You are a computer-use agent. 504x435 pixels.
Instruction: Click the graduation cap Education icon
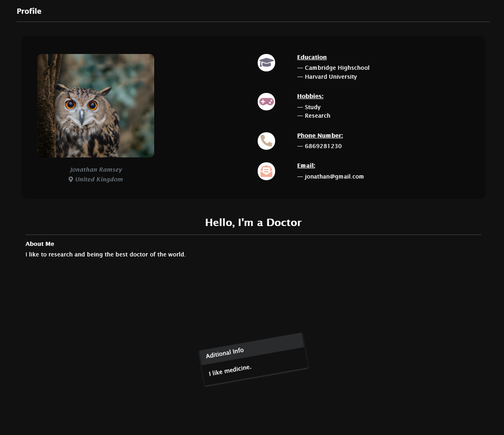(x=266, y=62)
